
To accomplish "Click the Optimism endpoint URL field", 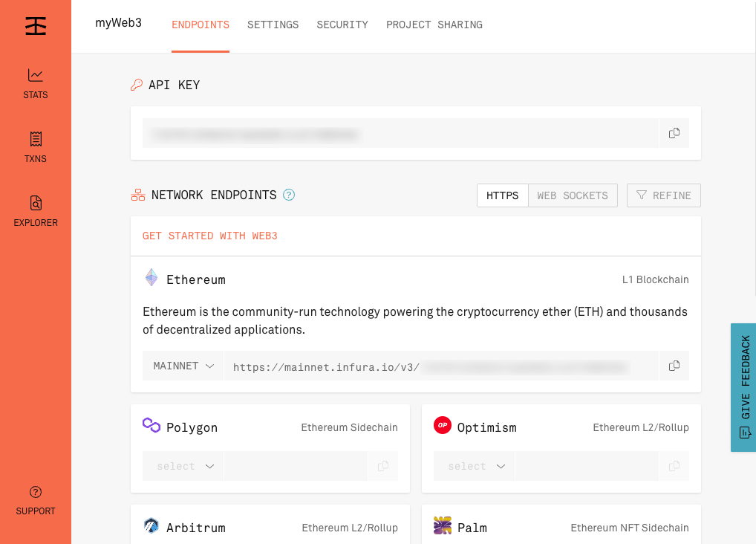I will 587,466.
